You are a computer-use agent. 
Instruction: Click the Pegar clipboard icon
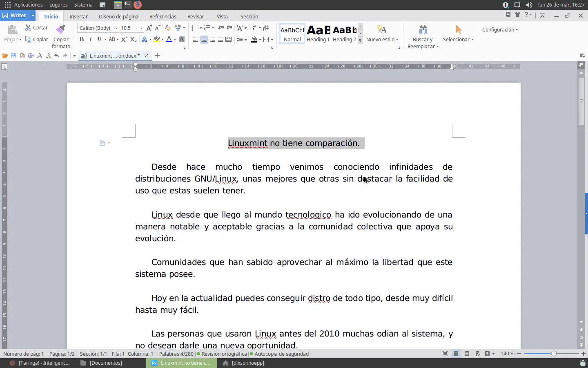click(12, 30)
